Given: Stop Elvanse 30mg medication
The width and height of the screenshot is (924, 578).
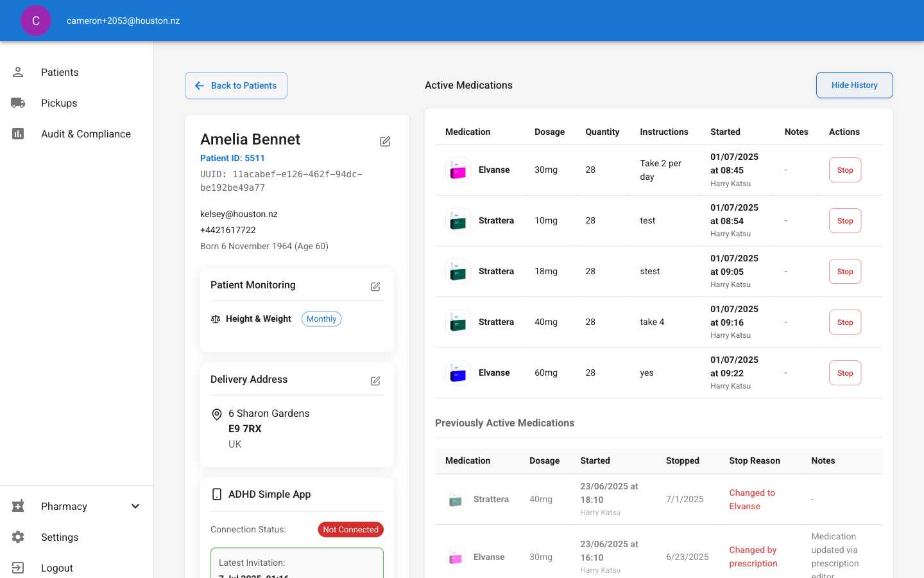Looking at the screenshot, I should (845, 170).
